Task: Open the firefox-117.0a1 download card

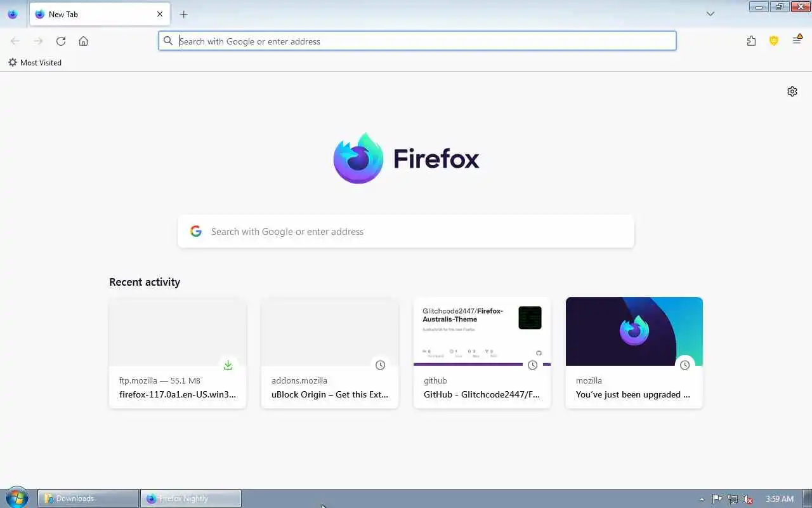Action: (178, 352)
